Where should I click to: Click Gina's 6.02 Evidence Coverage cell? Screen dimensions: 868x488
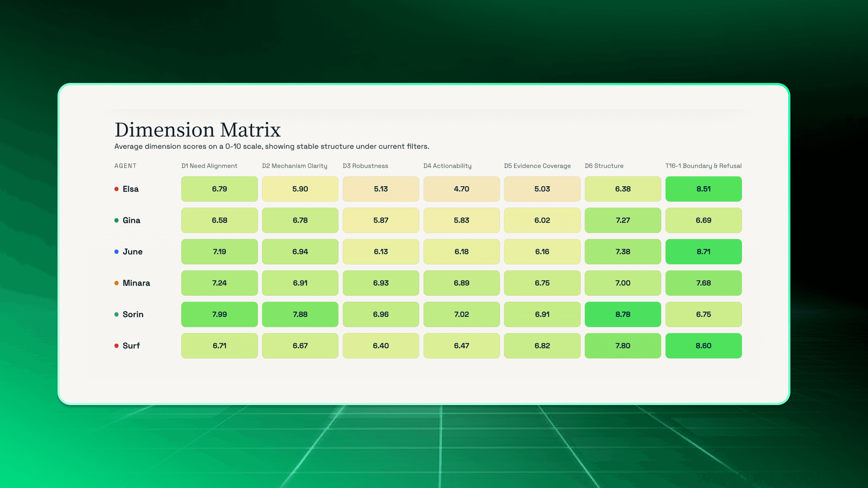click(542, 220)
